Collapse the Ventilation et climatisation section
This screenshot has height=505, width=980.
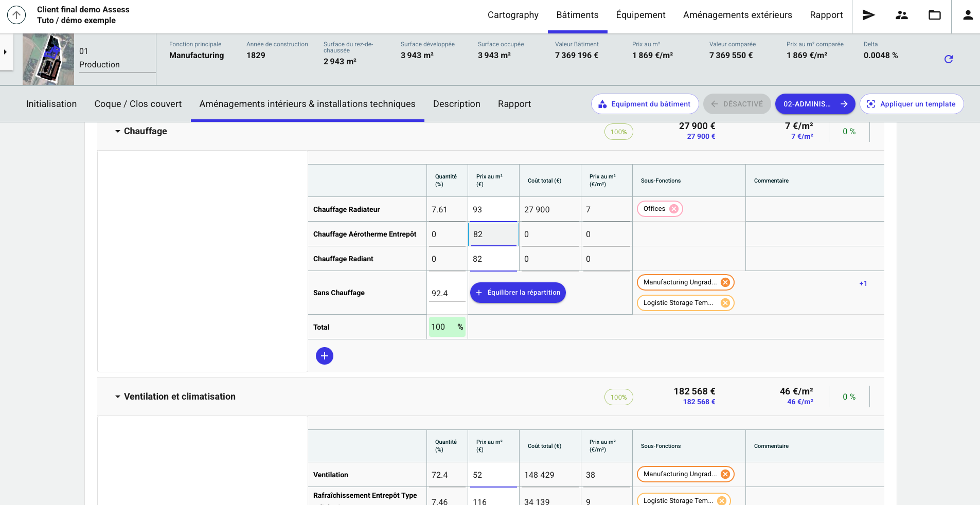pos(118,397)
